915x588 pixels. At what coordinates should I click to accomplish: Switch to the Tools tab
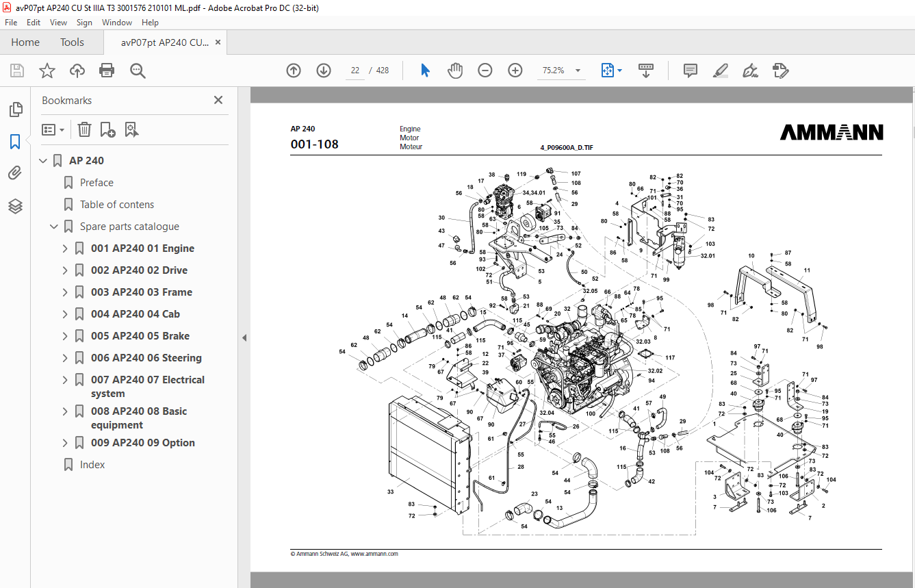(72, 42)
